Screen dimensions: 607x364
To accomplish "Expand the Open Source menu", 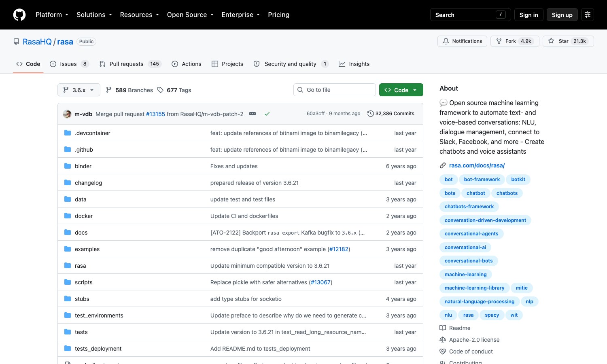I will tap(190, 15).
